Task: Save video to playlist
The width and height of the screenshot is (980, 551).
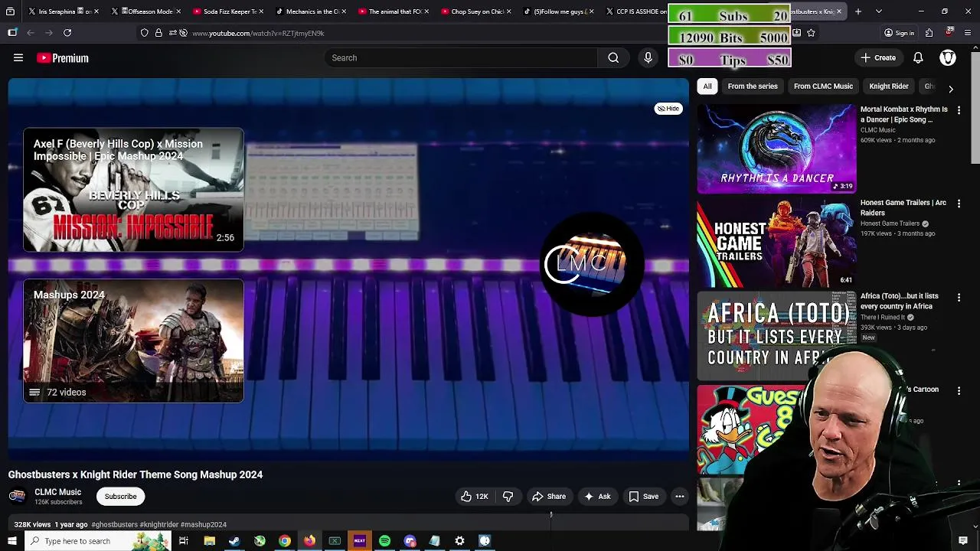Action: [x=644, y=497]
